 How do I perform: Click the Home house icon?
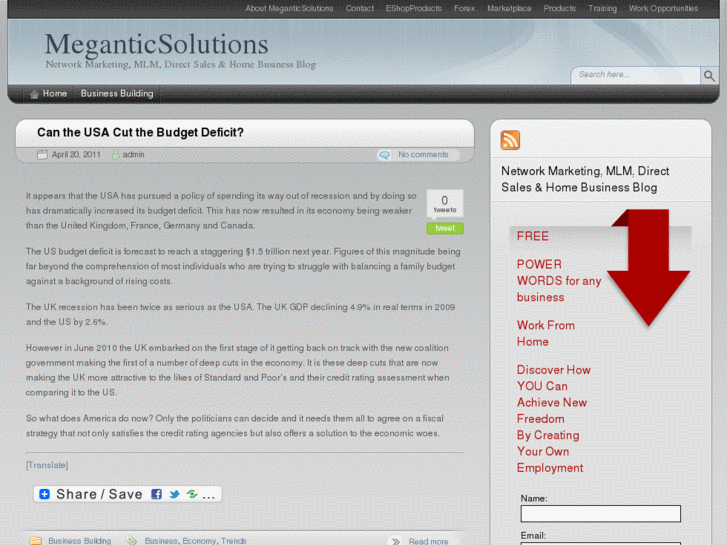[34, 94]
